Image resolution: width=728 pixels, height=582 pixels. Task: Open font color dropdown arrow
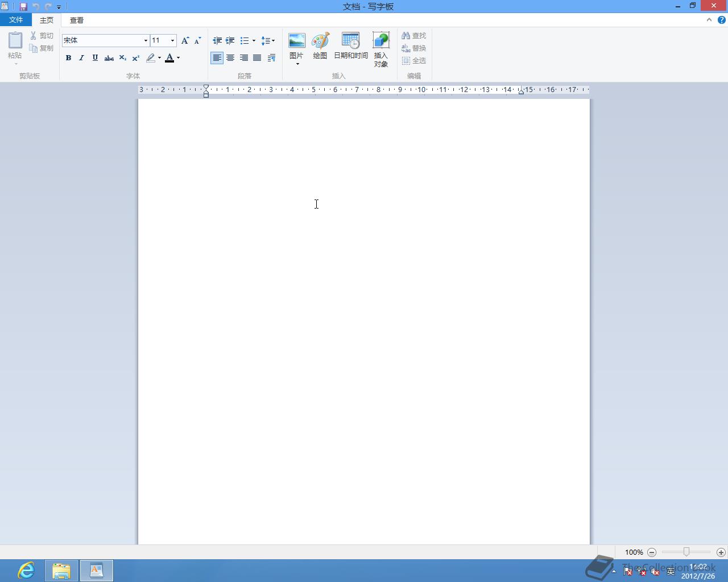point(178,58)
